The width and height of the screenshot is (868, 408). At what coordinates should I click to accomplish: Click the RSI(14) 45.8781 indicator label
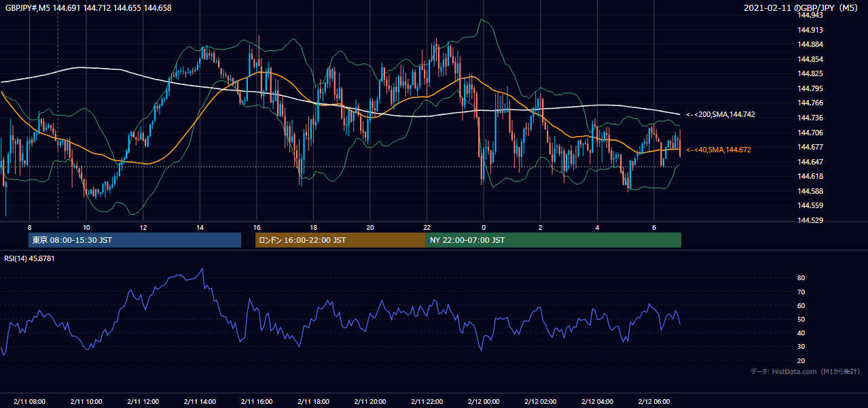point(29,258)
